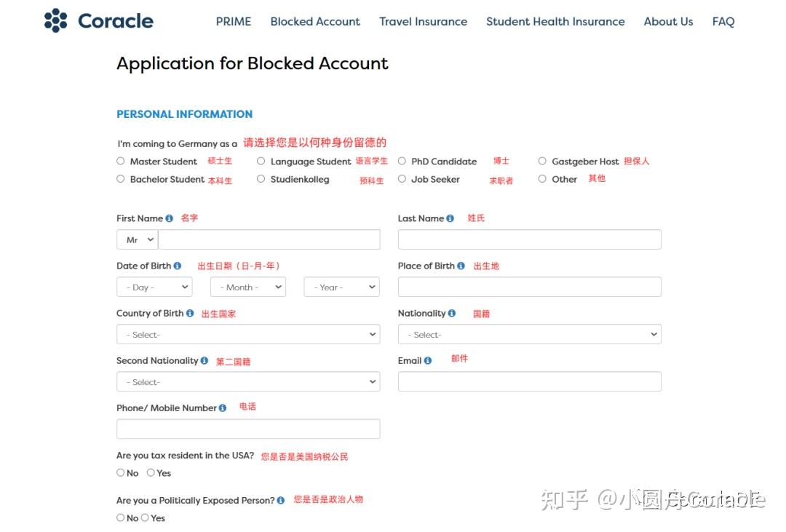Click the Phone/Mobile Number info icon
Image resolution: width=786 pixels, height=532 pixels.
click(x=223, y=408)
